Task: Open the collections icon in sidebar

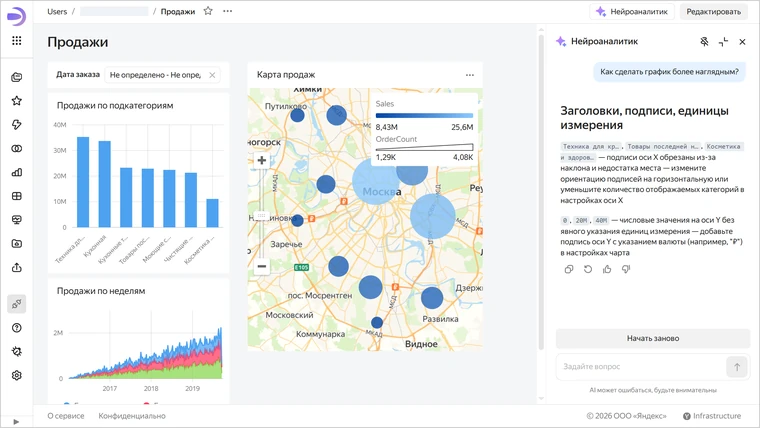Action: (16, 77)
